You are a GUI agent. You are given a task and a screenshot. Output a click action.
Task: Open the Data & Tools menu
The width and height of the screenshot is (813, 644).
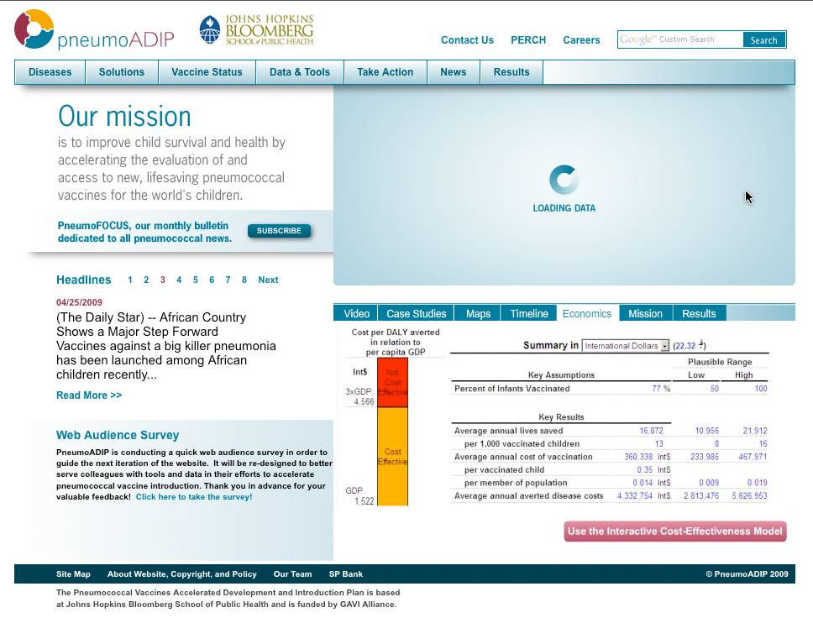(299, 72)
